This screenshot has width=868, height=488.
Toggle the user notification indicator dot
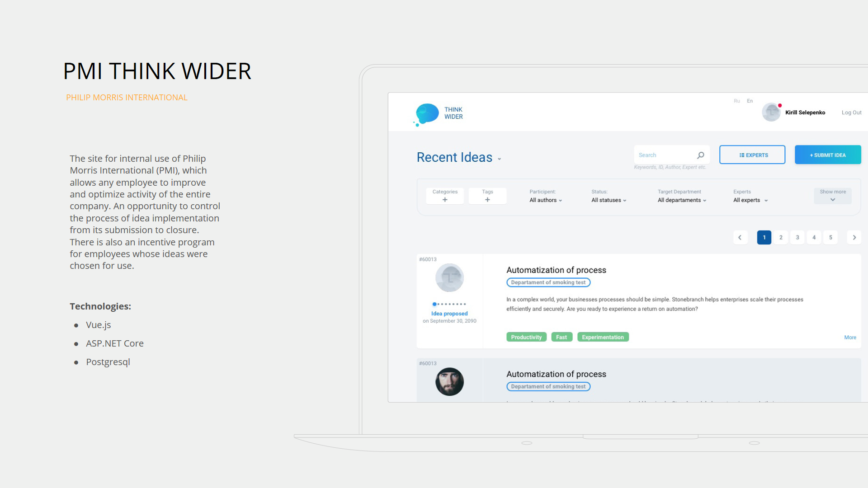[779, 105]
